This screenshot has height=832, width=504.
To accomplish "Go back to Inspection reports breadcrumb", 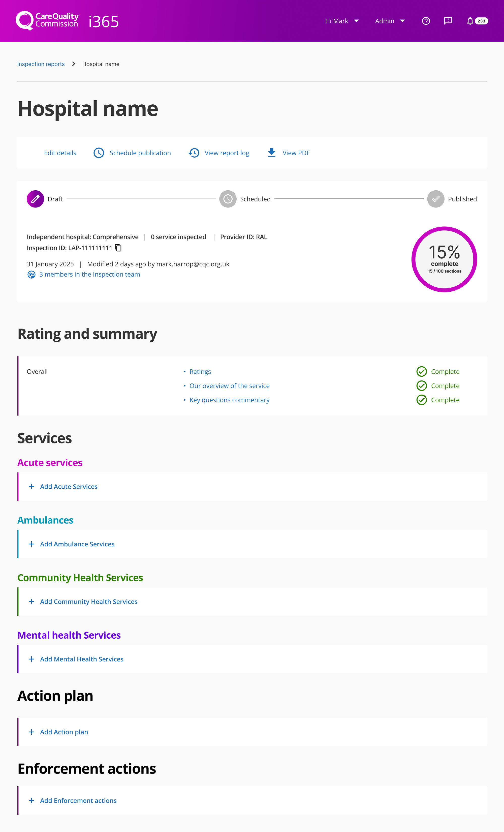I will tap(41, 64).
